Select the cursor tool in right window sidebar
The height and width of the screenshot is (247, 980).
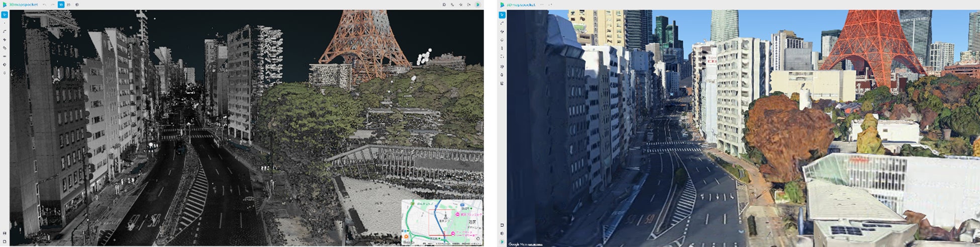502,15
